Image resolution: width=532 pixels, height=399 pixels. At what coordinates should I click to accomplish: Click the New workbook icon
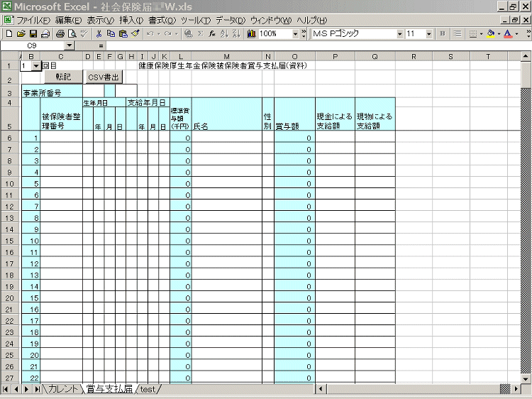pos(9,33)
